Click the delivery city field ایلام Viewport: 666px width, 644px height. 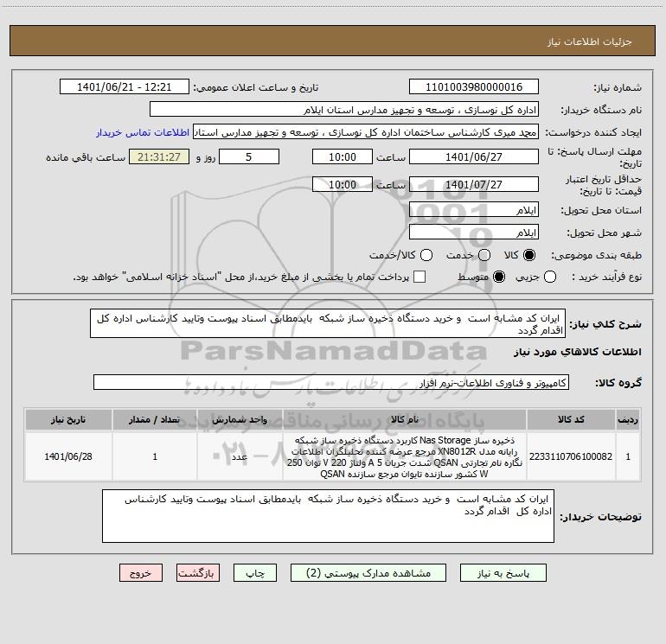(x=474, y=232)
